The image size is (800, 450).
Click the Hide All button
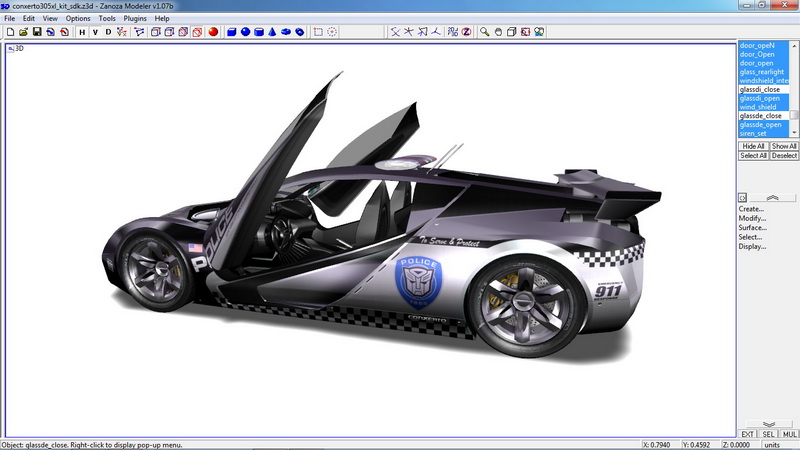pyautogui.click(x=753, y=146)
